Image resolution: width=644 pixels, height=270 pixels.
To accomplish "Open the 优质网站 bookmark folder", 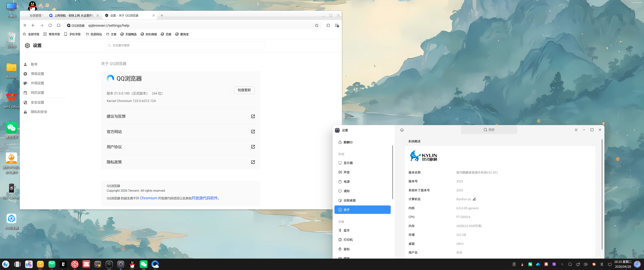I will pyautogui.click(x=94, y=34).
